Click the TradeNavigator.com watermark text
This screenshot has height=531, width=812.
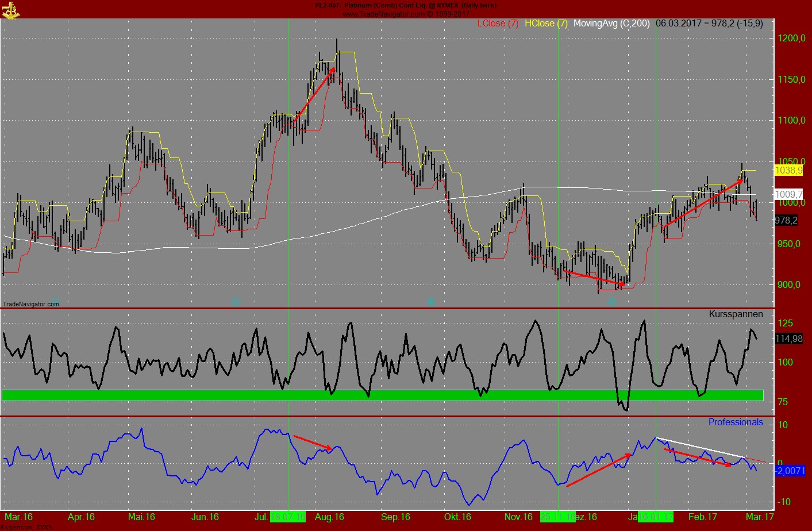tap(31, 303)
